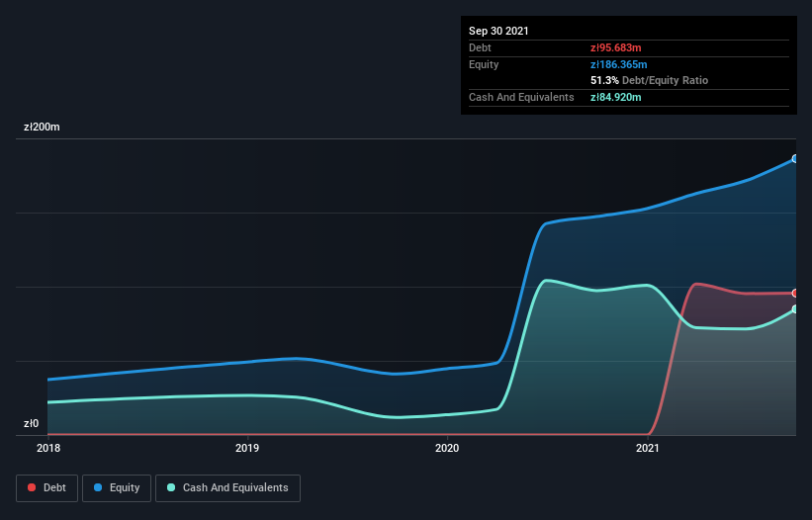Click the Debt row label in tooltip
The image size is (812, 520).
480,47
